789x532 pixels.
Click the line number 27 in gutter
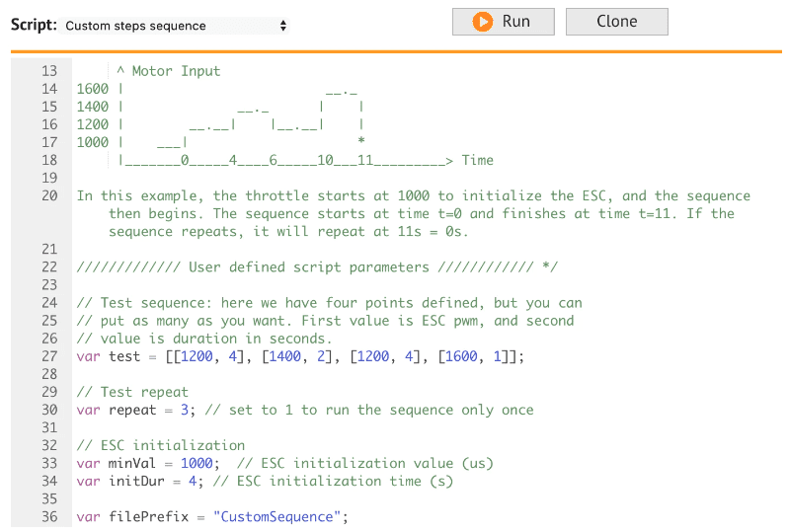tap(49, 356)
